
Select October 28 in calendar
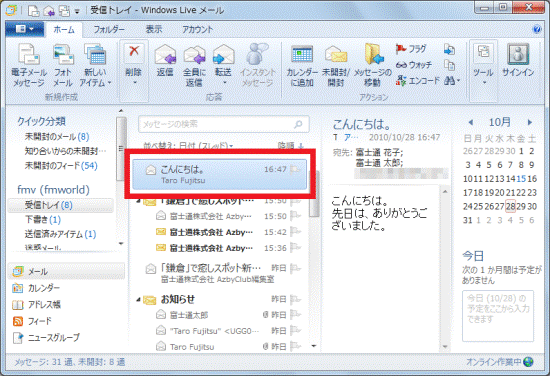pyautogui.click(x=510, y=207)
